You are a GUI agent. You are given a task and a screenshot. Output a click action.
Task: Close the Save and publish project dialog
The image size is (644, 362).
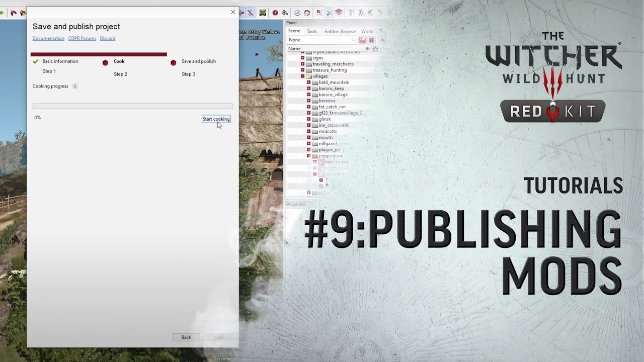pos(233,12)
